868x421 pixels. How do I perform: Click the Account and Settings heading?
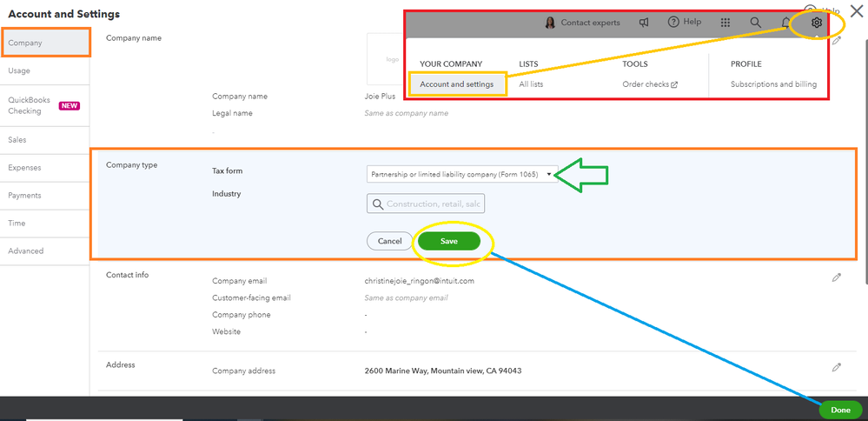[x=63, y=15]
